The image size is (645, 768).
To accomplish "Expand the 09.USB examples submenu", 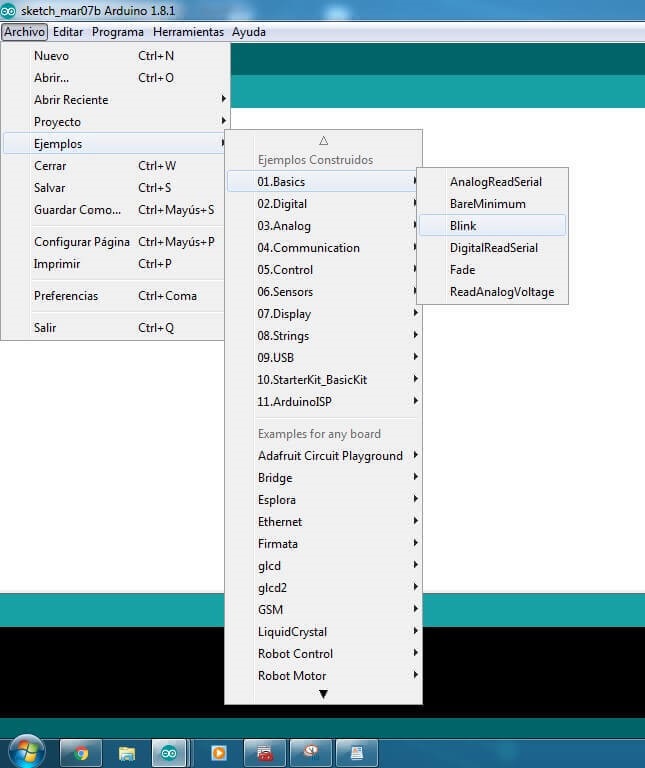I will pos(323,358).
